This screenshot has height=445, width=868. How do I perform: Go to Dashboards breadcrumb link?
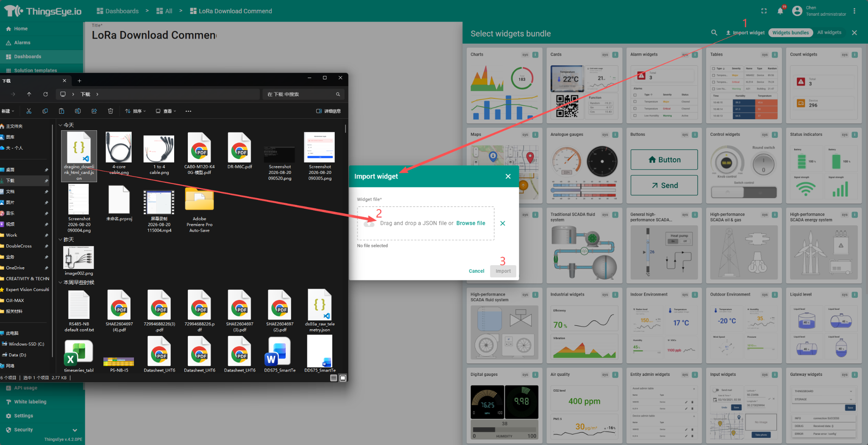pyautogui.click(x=117, y=11)
